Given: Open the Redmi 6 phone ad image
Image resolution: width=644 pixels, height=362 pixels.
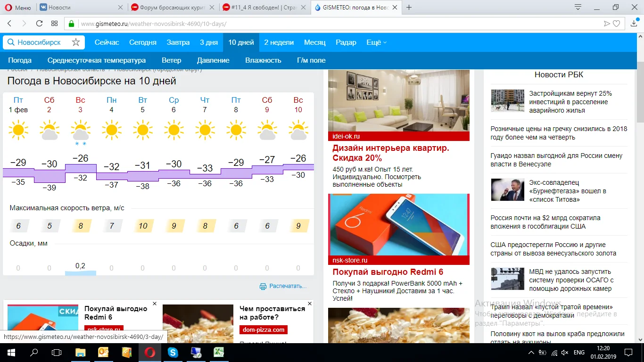Looking at the screenshot, I should [399, 225].
